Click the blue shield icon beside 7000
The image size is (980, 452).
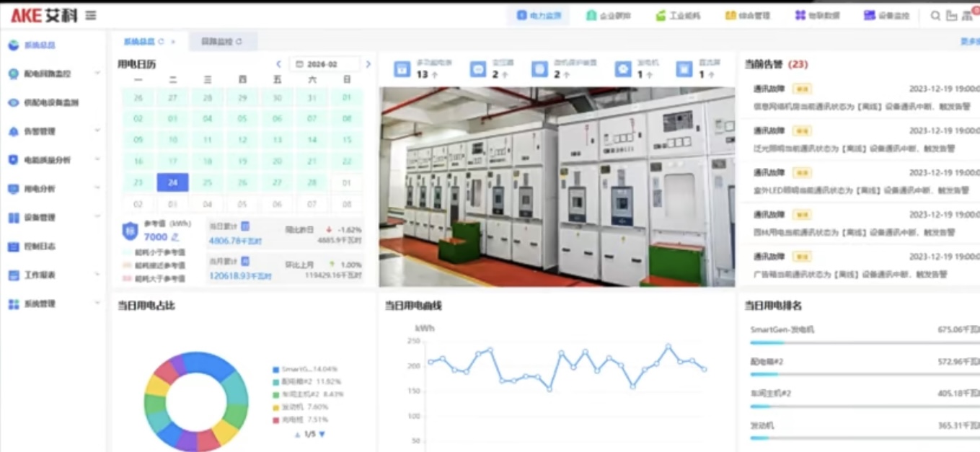pos(130,231)
